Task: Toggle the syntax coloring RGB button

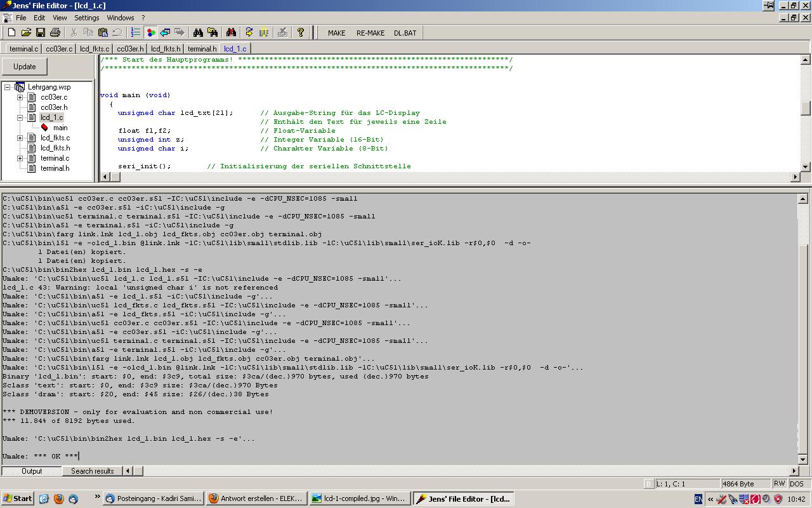Action: click(x=151, y=32)
